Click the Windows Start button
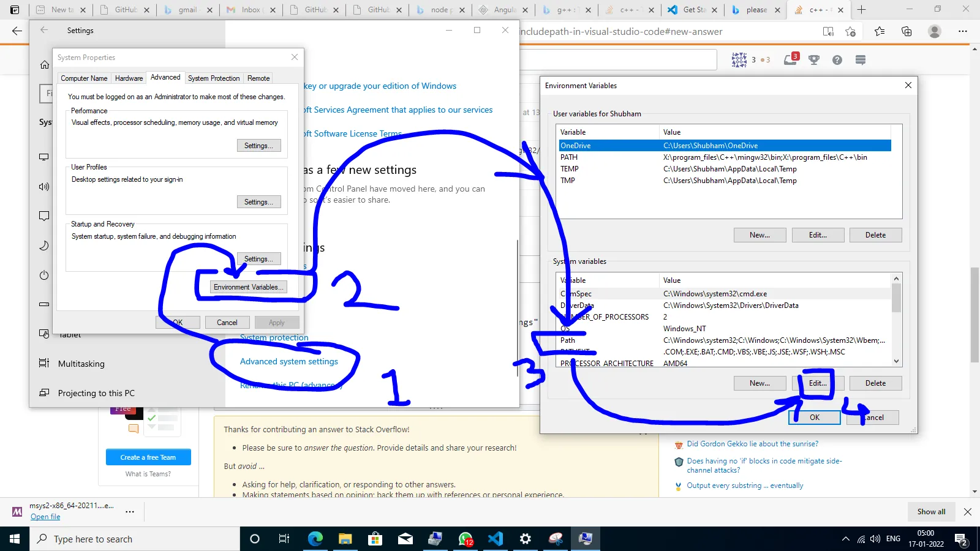Viewport: 980px width, 551px height. [x=15, y=539]
